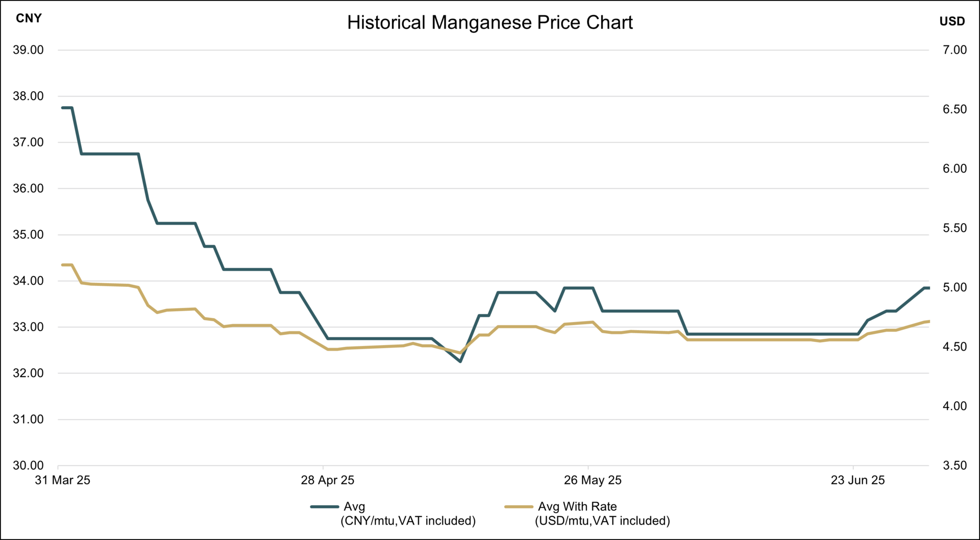Click the 30.00 tick on the CNY axis
The height and width of the screenshot is (540, 980).
[28, 465]
